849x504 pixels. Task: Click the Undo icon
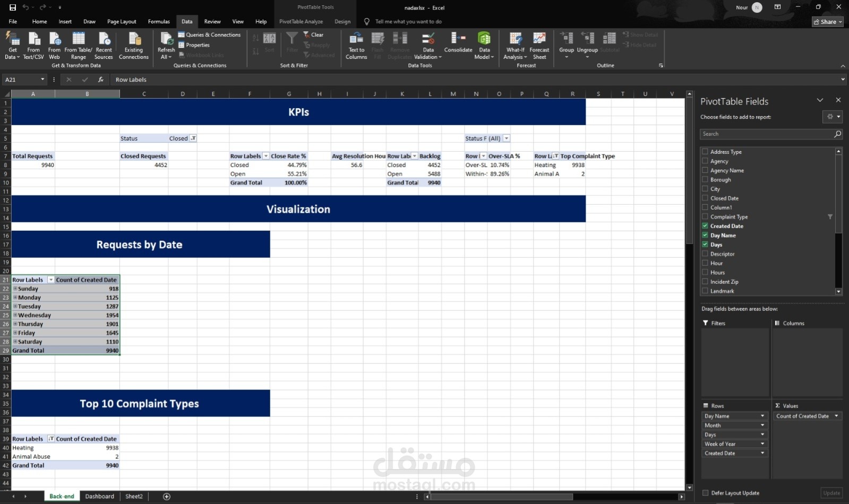[x=25, y=7]
